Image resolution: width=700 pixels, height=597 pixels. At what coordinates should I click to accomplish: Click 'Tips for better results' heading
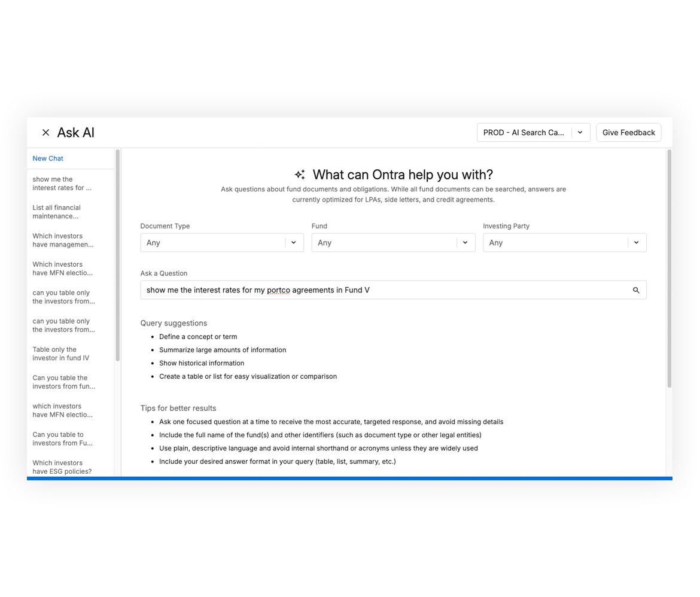(x=178, y=408)
